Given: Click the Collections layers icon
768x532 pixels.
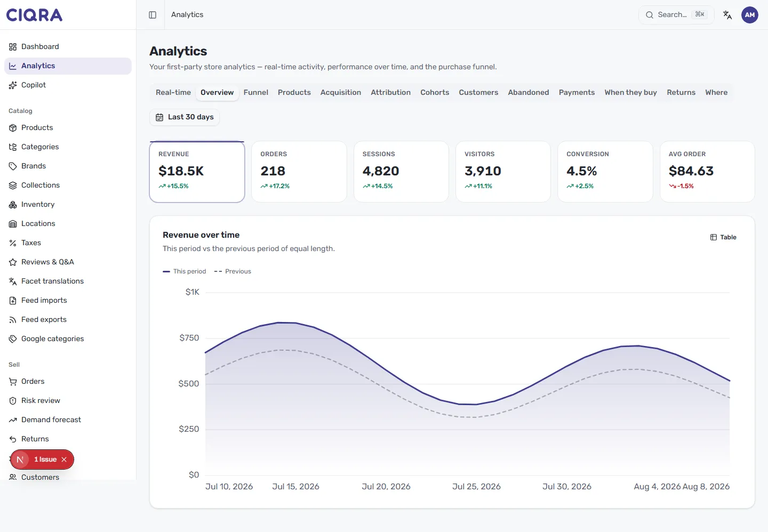Looking at the screenshot, I should coord(13,186).
